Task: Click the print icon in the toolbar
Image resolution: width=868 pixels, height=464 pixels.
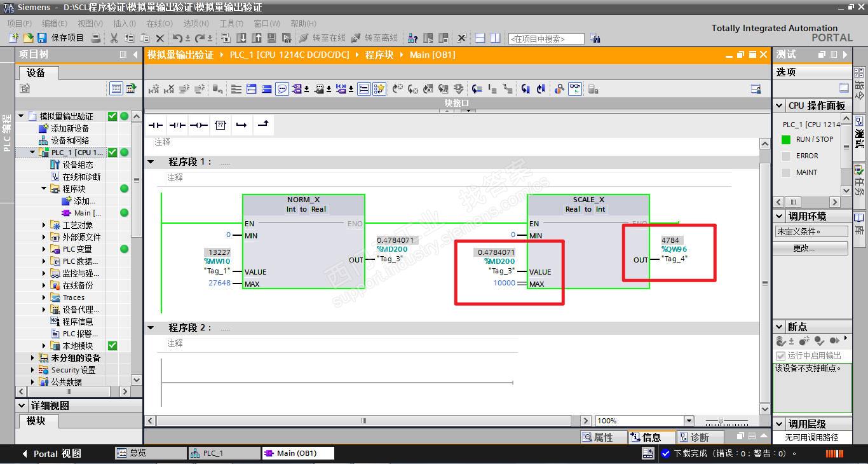Action: coord(96,38)
